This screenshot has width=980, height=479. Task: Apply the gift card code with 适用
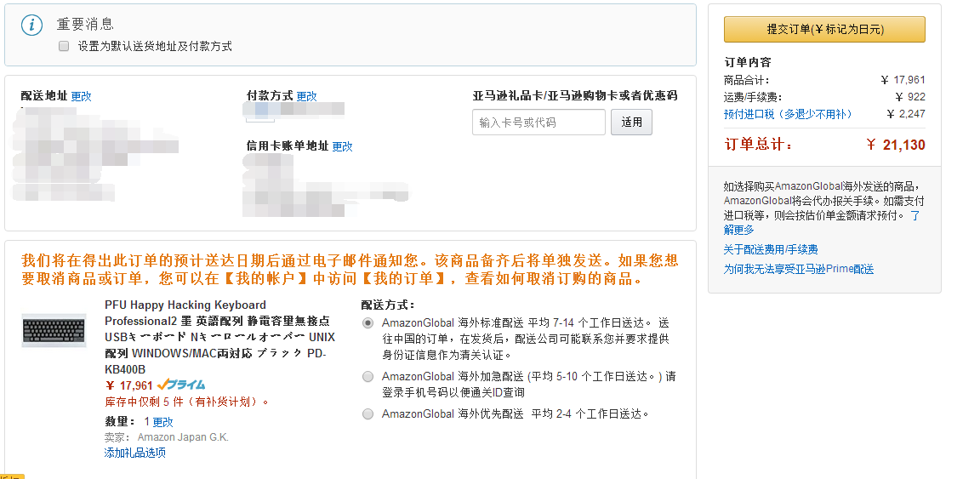631,122
